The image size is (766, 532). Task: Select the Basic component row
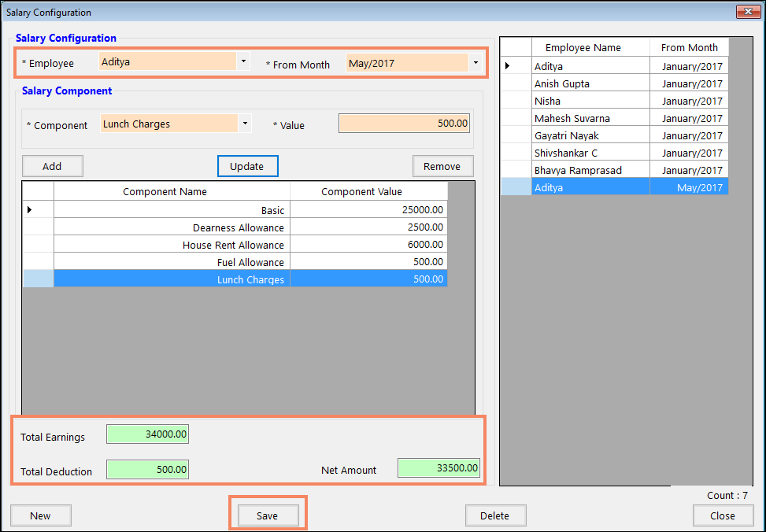click(235, 210)
